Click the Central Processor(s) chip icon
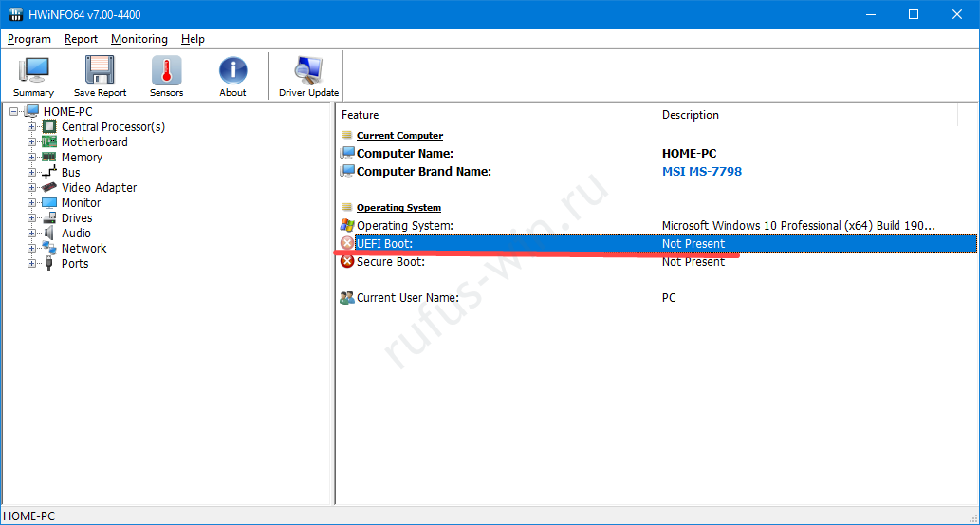This screenshot has width=980, height=525. [48, 126]
